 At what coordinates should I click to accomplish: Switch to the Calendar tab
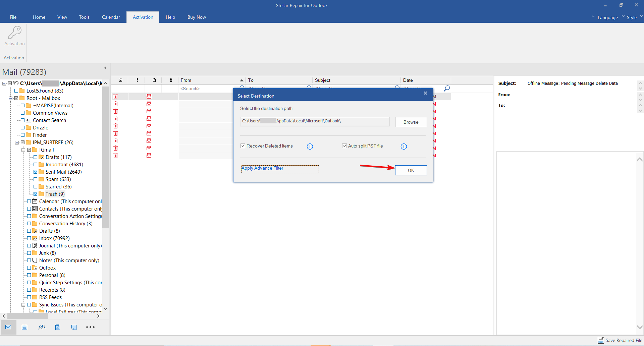111,17
